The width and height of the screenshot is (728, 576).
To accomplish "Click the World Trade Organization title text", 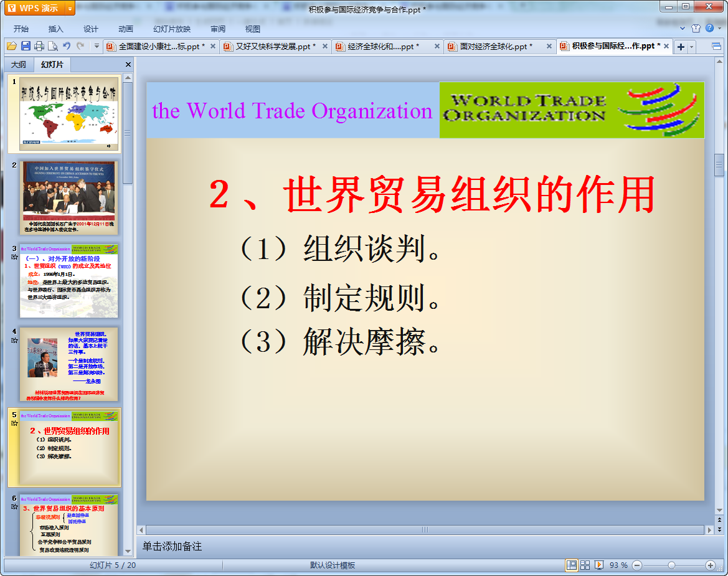I will click(292, 111).
